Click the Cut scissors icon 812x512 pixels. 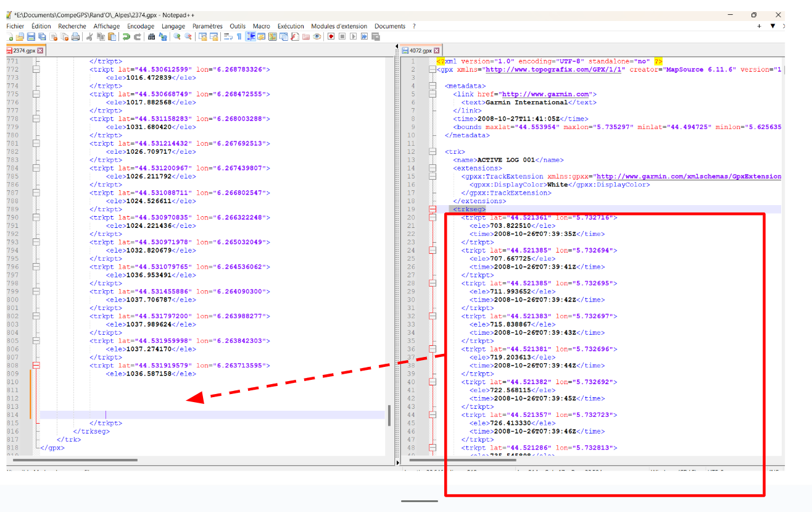click(89, 36)
